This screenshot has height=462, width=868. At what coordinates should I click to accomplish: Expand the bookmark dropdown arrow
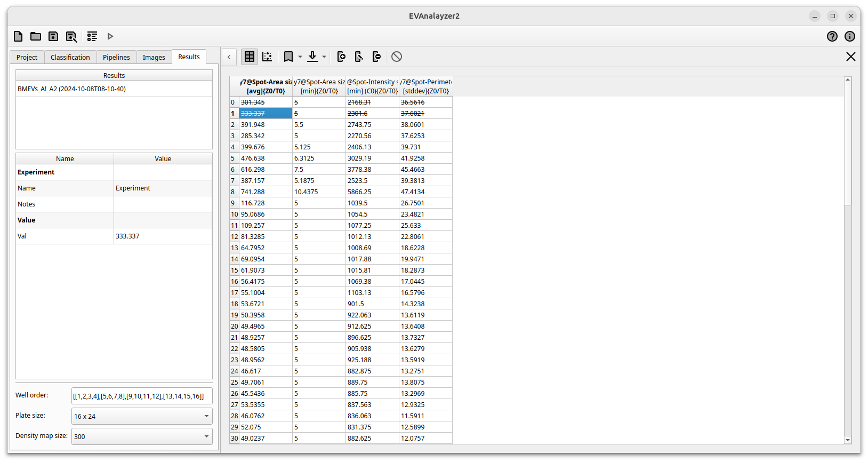[x=300, y=57]
